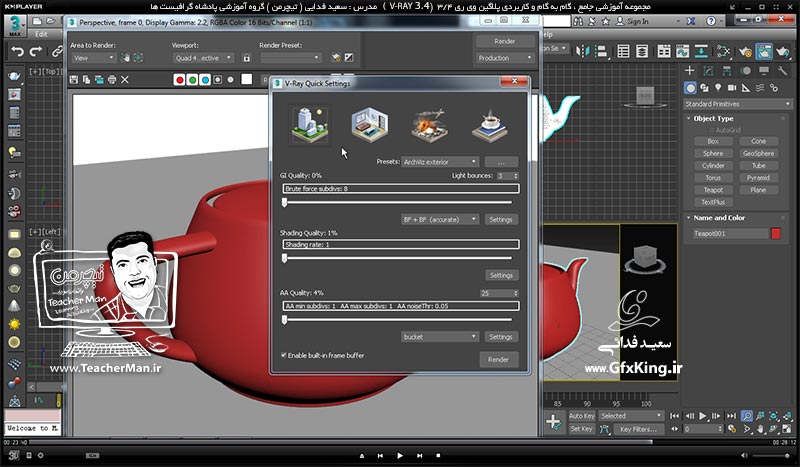Toggle the monochrome display button
The width and height of the screenshot is (800, 467).
click(231, 80)
